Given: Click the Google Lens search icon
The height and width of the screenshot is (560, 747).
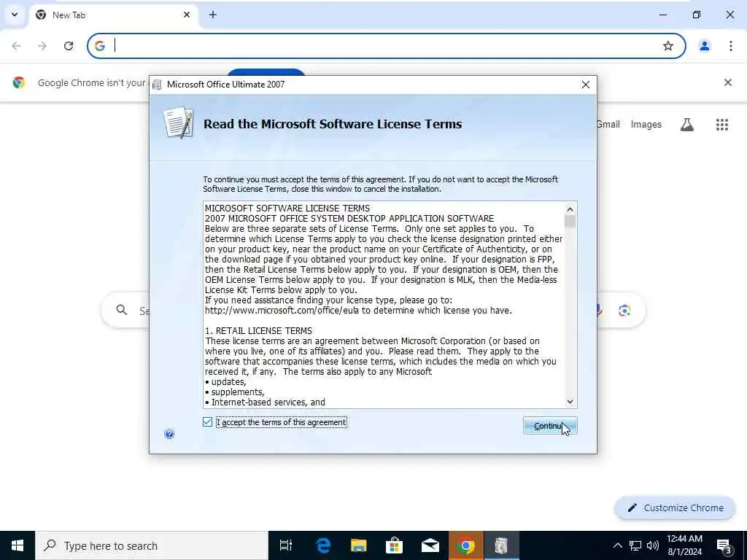Looking at the screenshot, I should point(624,311).
